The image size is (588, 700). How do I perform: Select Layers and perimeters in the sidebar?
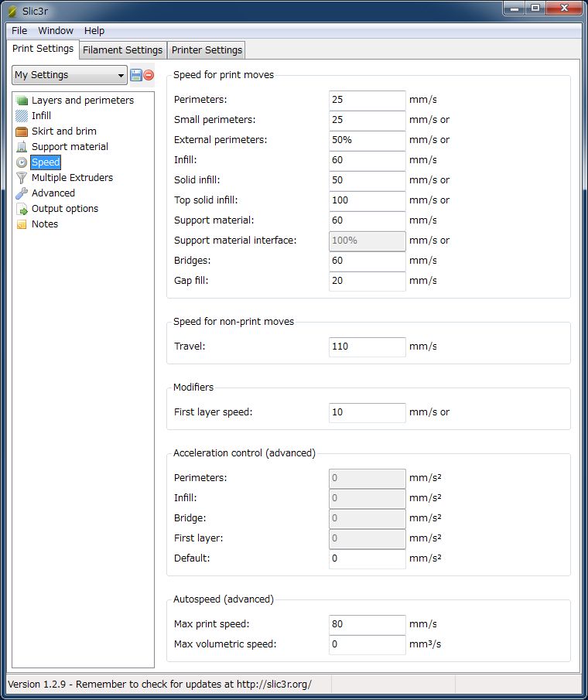[83, 101]
